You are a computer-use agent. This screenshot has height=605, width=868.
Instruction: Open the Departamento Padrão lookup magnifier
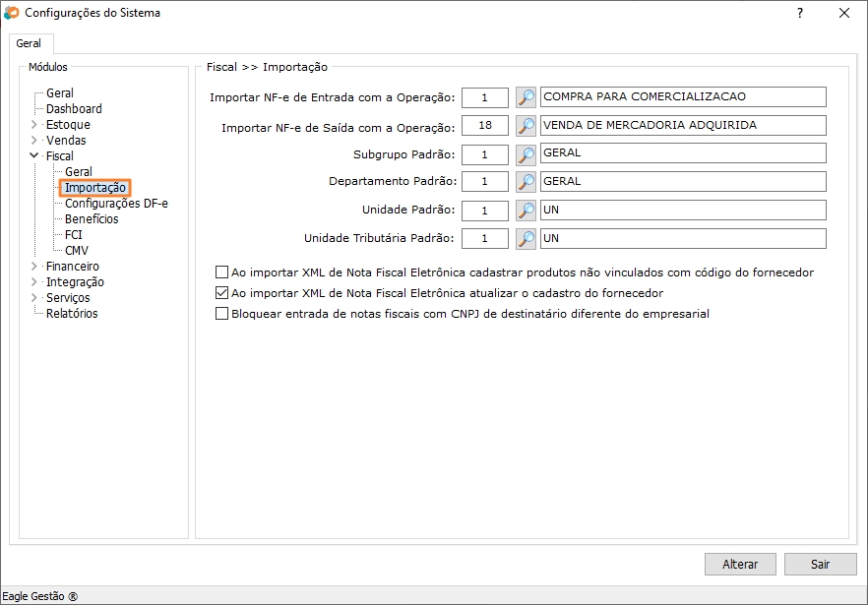(527, 182)
